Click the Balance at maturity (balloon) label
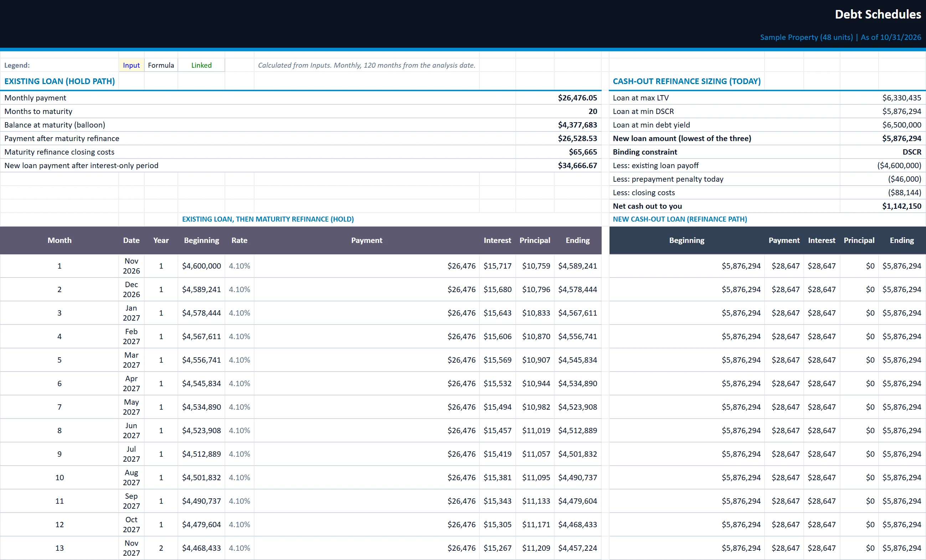The image size is (926, 560). [x=55, y=125]
